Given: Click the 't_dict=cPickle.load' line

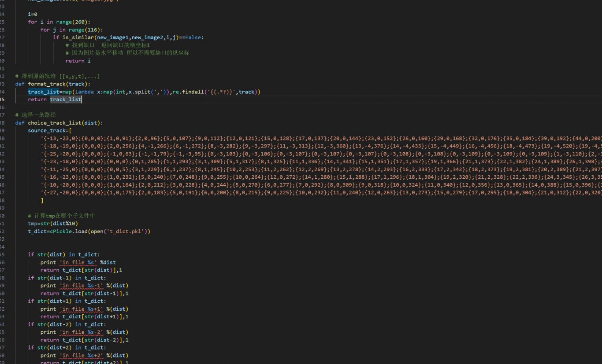Looking at the screenshot, I should coord(89,231).
